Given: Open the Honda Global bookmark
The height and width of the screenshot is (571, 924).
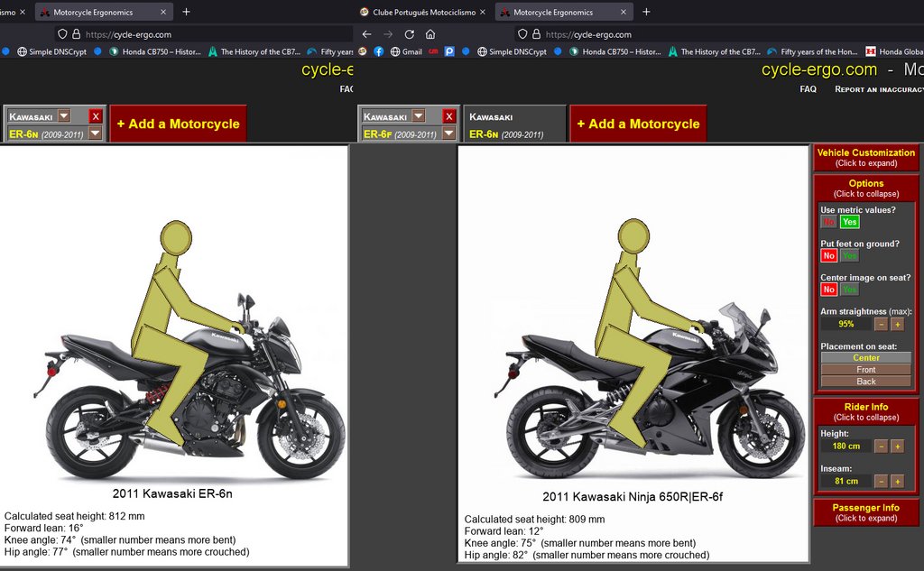Looking at the screenshot, I should tap(894, 51).
